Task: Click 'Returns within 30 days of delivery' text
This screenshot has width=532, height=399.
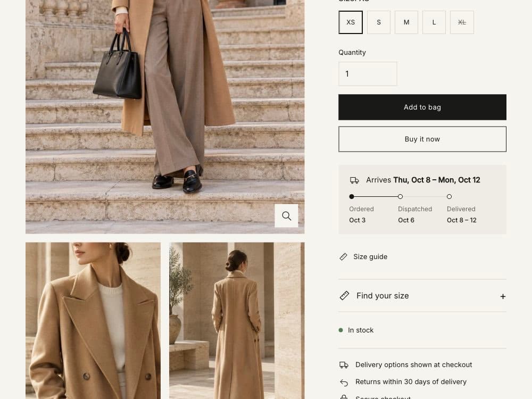Action: (411, 381)
